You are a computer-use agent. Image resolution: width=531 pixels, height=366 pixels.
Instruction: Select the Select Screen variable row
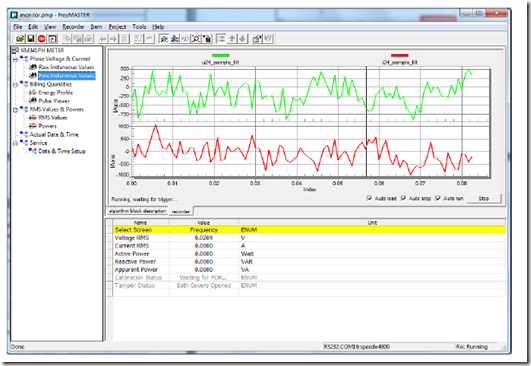pos(309,230)
